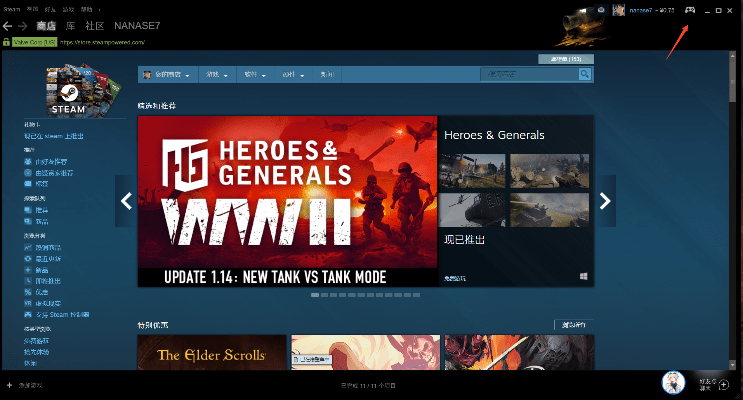
Task: Show previous featured carousel item
Action: pos(126,201)
